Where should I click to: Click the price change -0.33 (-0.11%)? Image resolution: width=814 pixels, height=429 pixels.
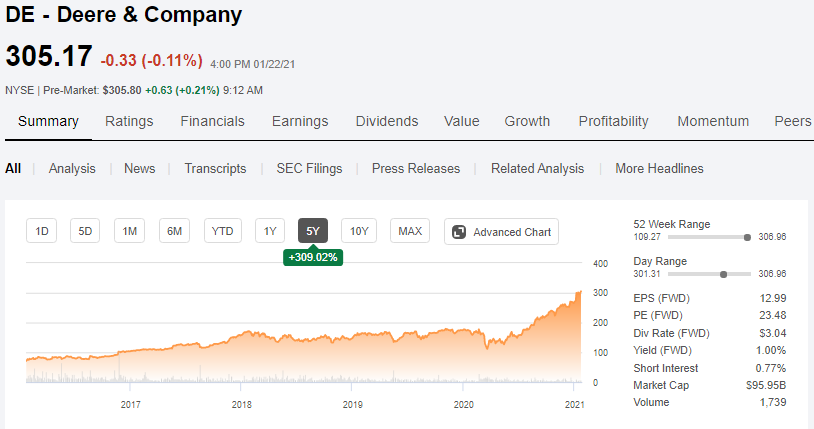click(x=152, y=60)
